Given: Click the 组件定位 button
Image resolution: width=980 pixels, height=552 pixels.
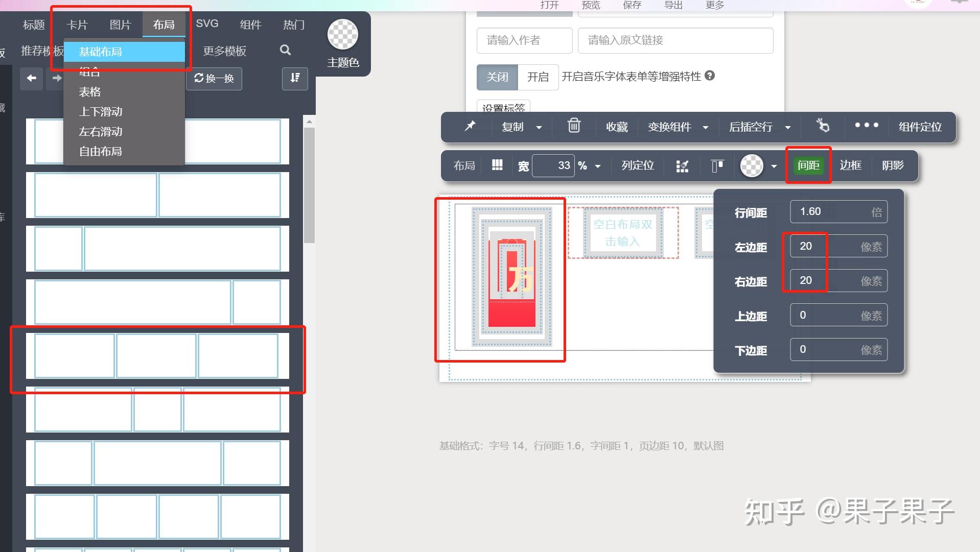Looking at the screenshot, I should (920, 127).
